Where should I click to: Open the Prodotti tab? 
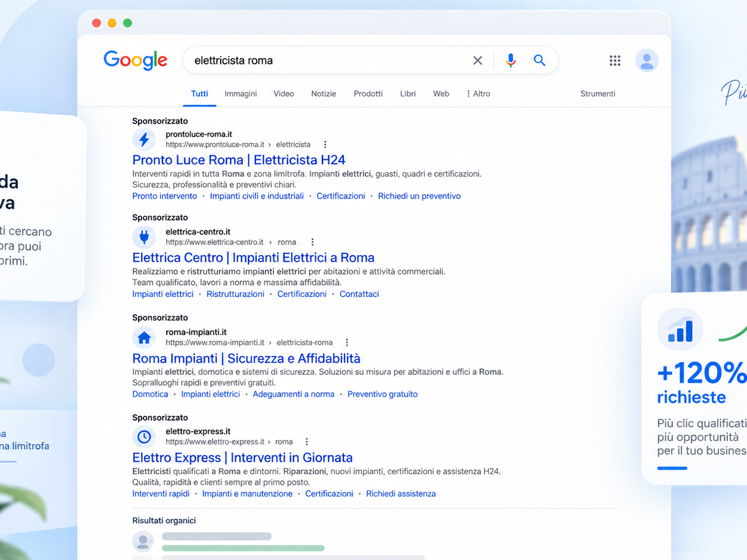coord(368,94)
